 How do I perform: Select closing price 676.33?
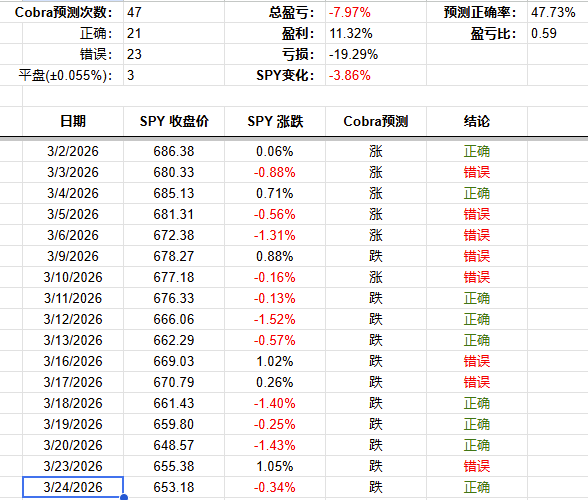(x=174, y=298)
